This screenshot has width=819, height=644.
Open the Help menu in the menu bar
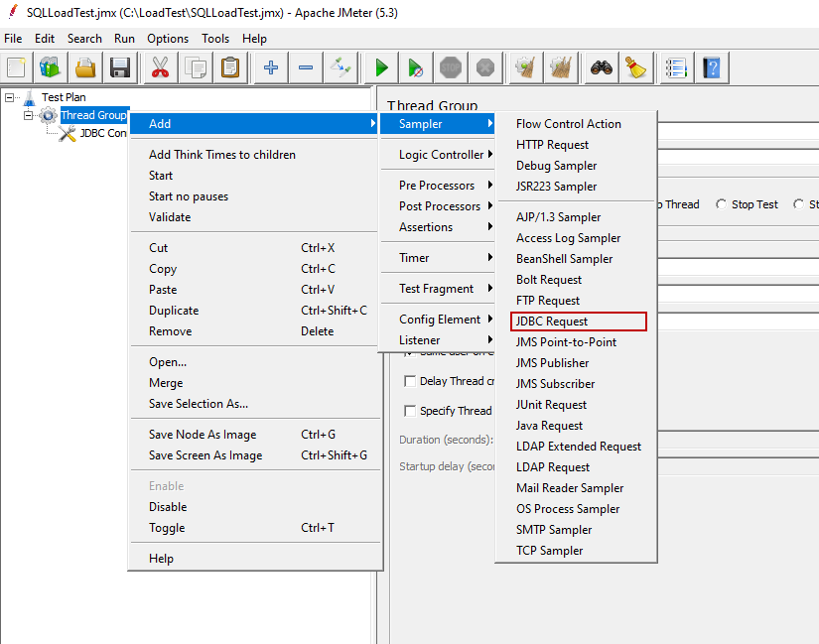254,39
